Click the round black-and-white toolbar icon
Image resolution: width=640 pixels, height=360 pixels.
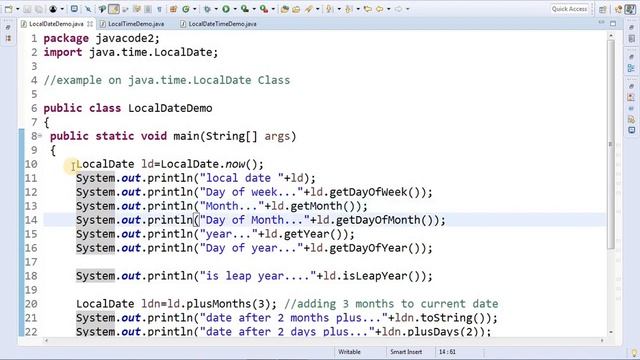coord(53,9)
